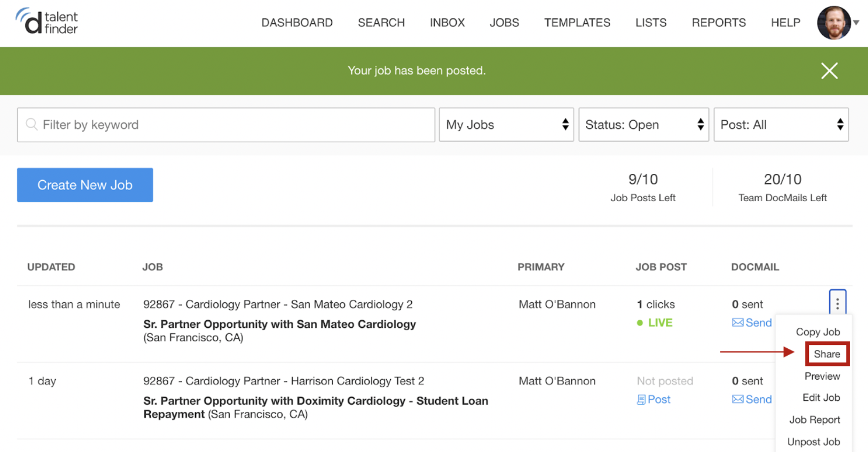
Task: Click '0 sent' in the Harrison row
Action: pyautogui.click(x=747, y=381)
